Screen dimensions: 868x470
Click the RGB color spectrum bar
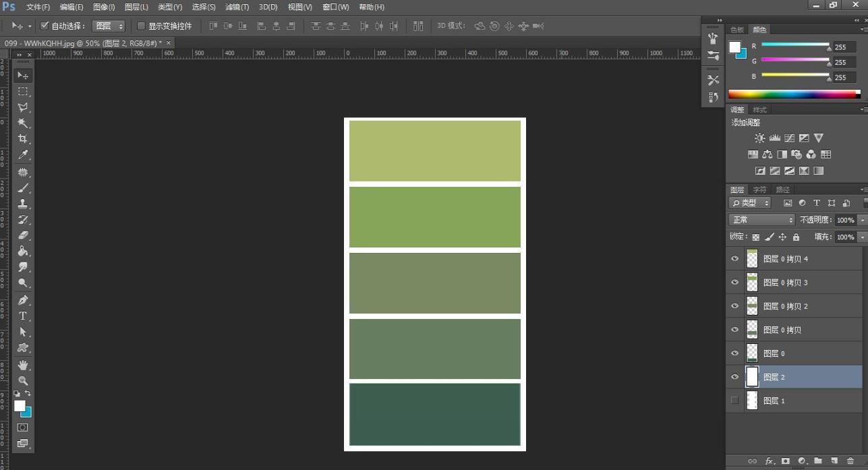(x=793, y=94)
